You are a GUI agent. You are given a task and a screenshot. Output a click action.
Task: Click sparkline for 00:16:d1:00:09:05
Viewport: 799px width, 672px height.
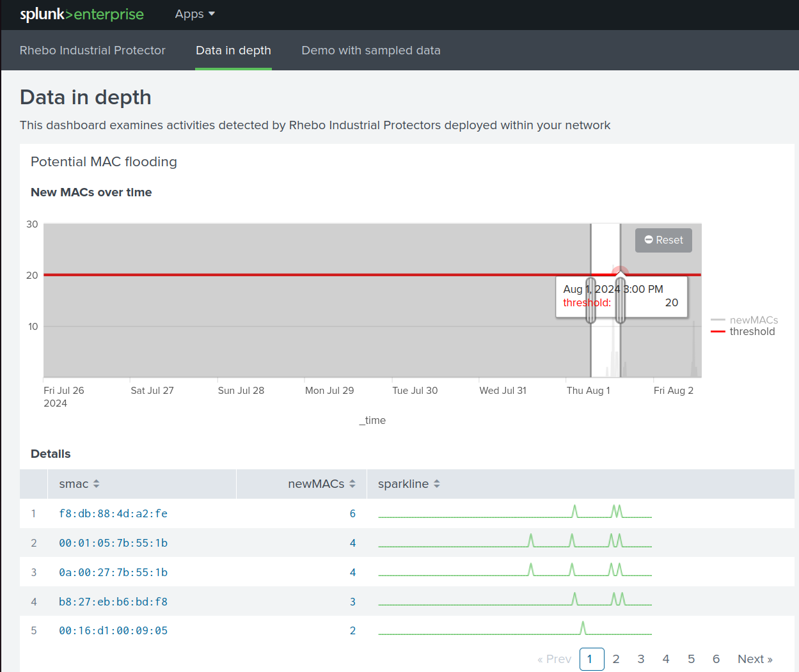point(515,629)
